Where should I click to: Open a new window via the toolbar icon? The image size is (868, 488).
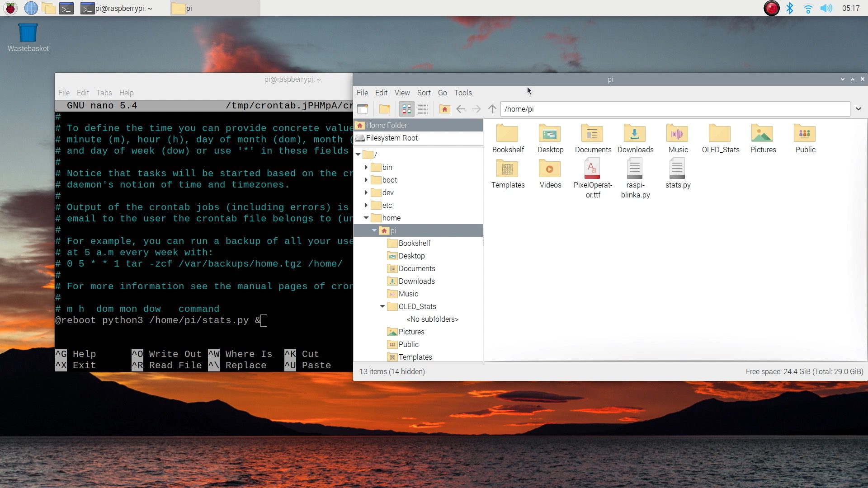363,109
